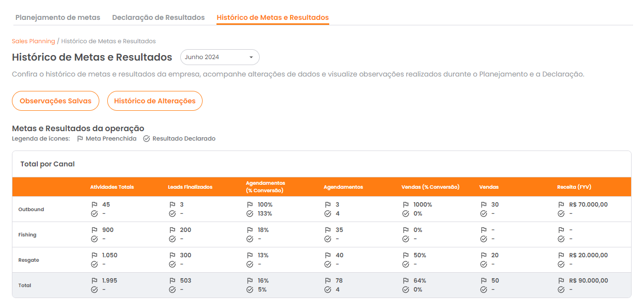Image resolution: width=644 pixels, height=304 pixels.
Task: Click the Atividades Totais column header
Action: pos(112,187)
